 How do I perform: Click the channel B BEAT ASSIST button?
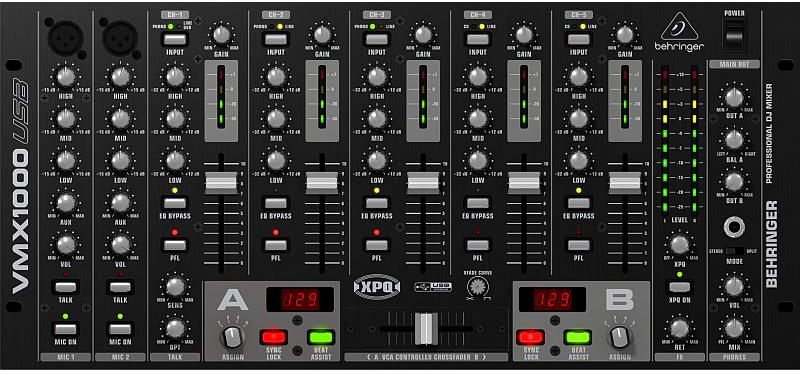pyautogui.click(x=577, y=337)
